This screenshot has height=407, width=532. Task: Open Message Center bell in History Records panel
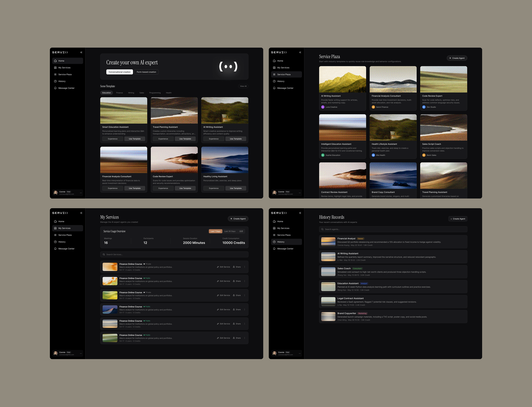coord(274,249)
